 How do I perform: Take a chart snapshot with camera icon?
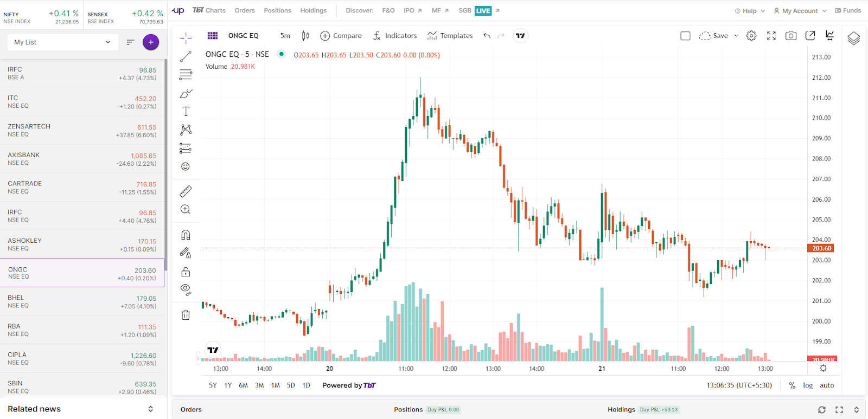pos(791,36)
